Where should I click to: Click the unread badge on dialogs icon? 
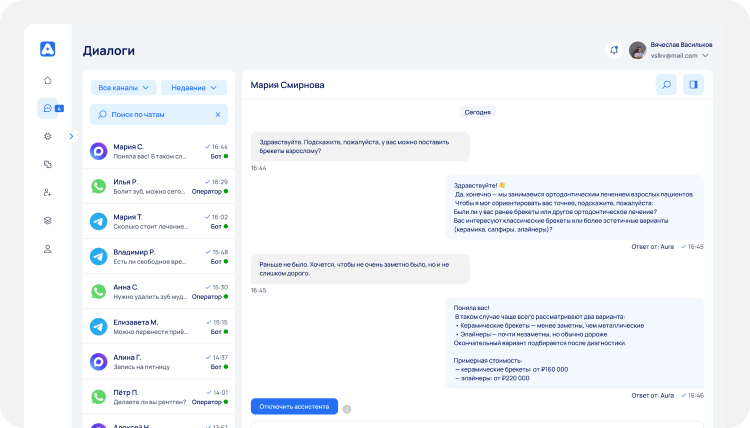(x=59, y=109)
